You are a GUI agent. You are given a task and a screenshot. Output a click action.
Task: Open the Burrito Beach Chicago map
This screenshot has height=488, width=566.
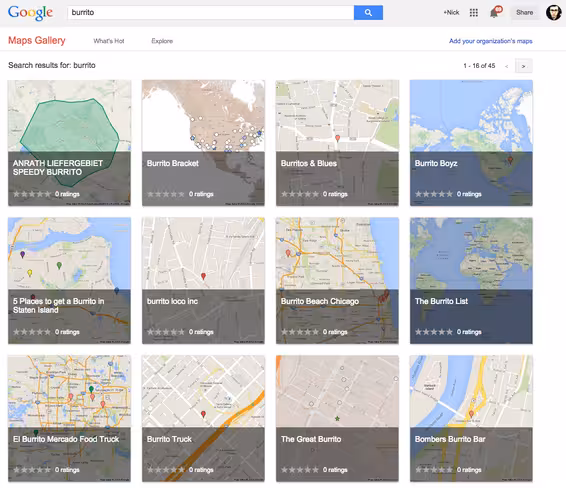(337, 280)
